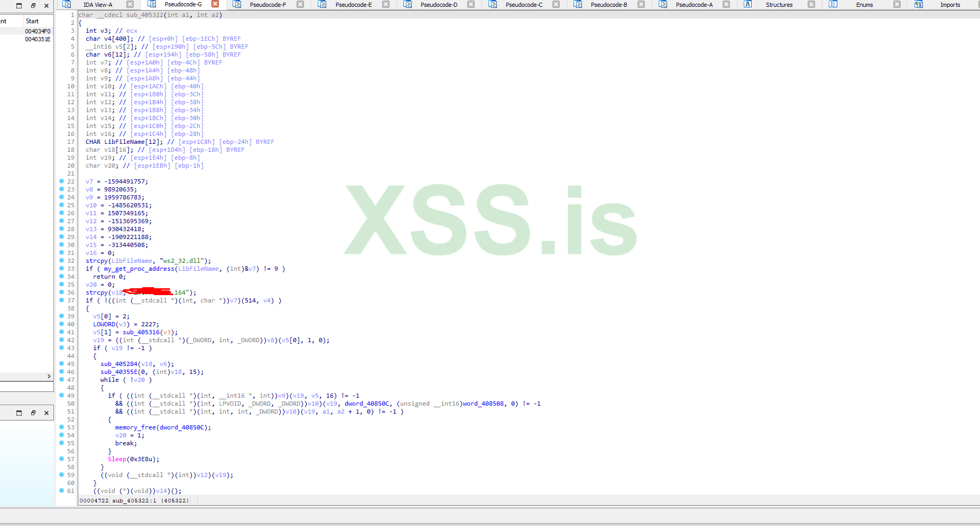Click the Pseudocode-E tab icon
980x531 pixels.
click(322, 4)
